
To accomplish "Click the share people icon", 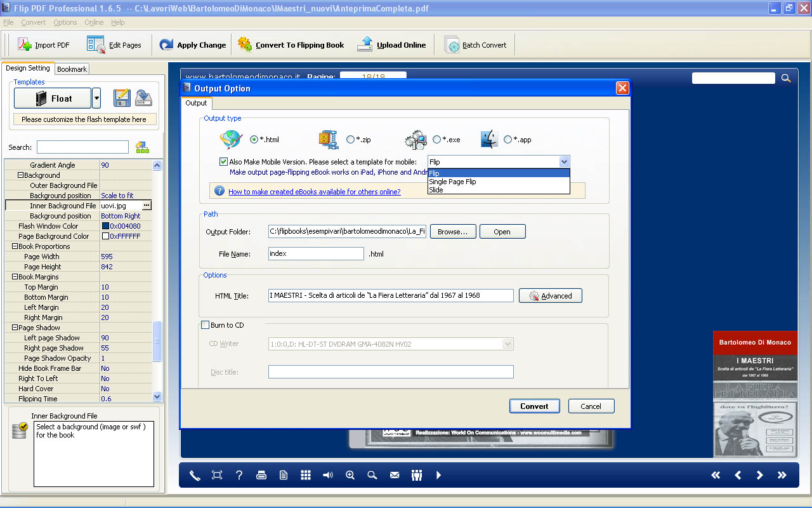I will click(417, 475).
